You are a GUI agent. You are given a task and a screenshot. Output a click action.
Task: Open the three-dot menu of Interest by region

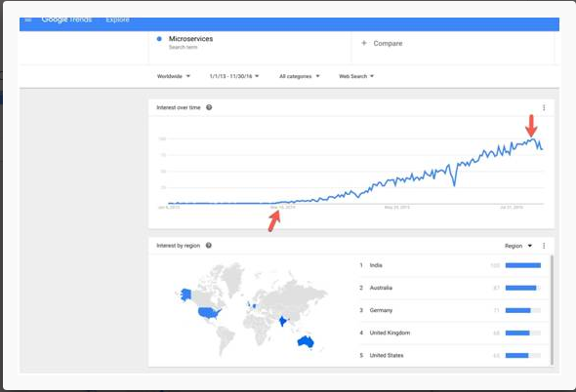pos(544,246)
